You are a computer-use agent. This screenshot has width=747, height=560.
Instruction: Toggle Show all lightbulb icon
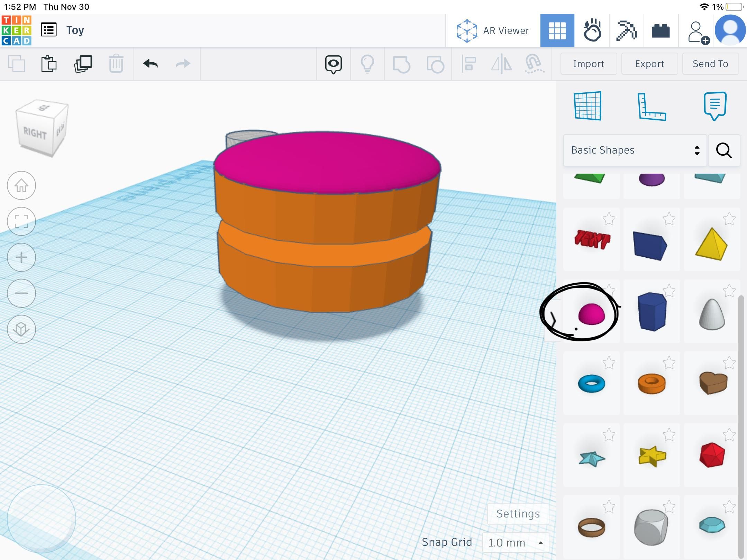tap(367, 64)
